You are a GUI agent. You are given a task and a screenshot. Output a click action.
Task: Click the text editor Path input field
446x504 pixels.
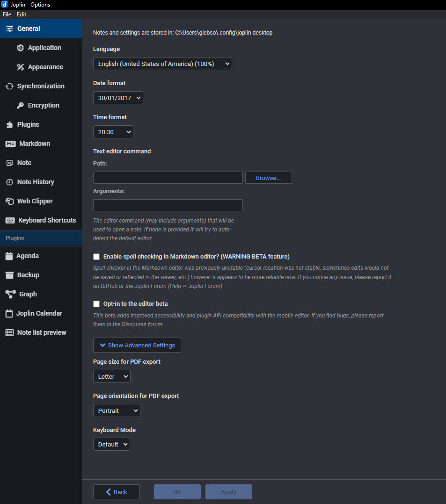(168, 178)
